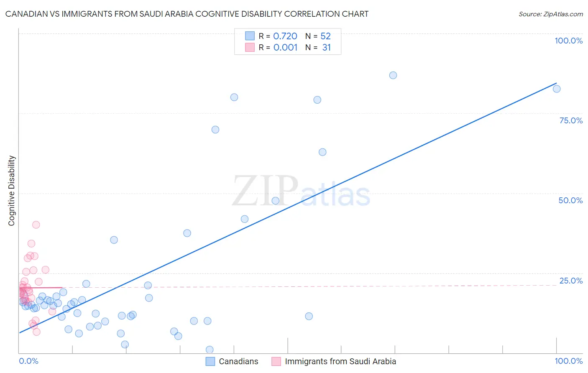Click the Cognitive Disability axis label
The image size is (588, 373).
coord(11,191)
